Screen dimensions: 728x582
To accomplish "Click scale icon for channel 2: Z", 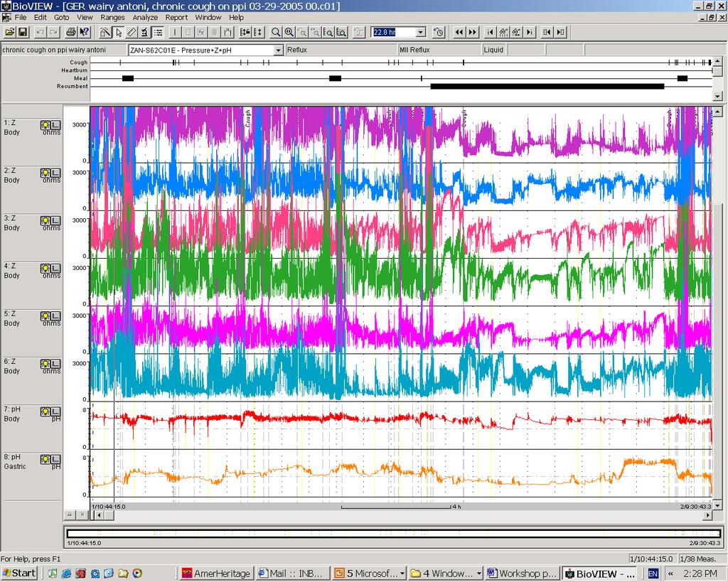I will point(55,173).
